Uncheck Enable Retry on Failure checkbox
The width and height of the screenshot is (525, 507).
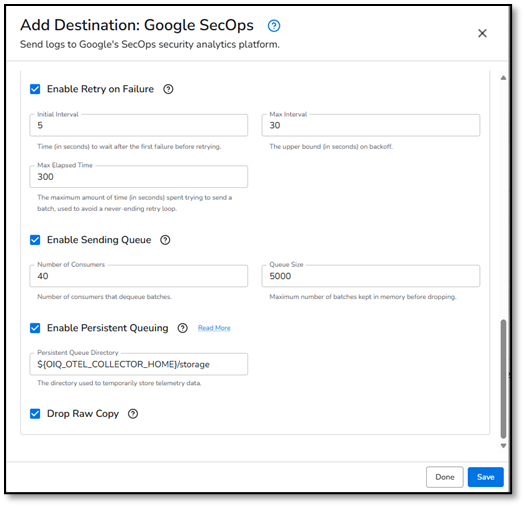click(x=35, y=89)
